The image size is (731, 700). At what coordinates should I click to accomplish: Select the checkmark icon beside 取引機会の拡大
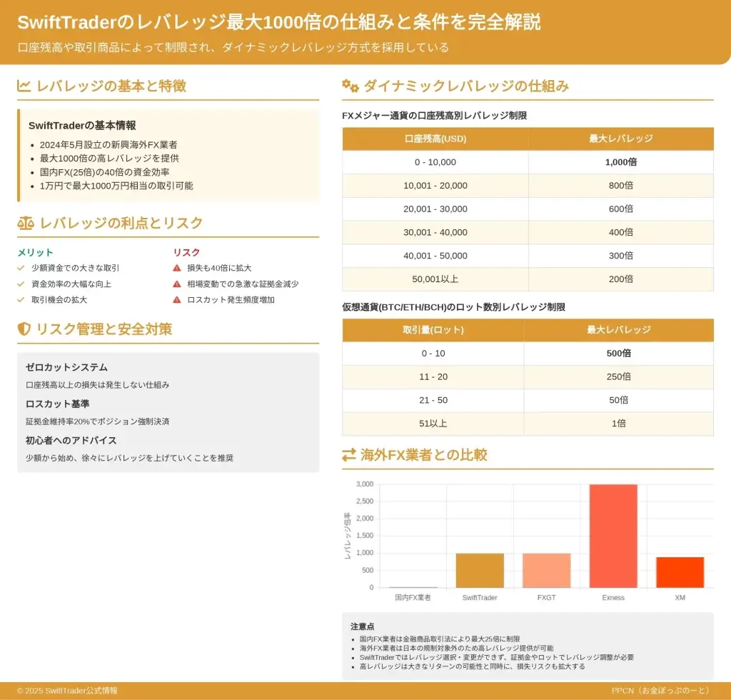21,300
